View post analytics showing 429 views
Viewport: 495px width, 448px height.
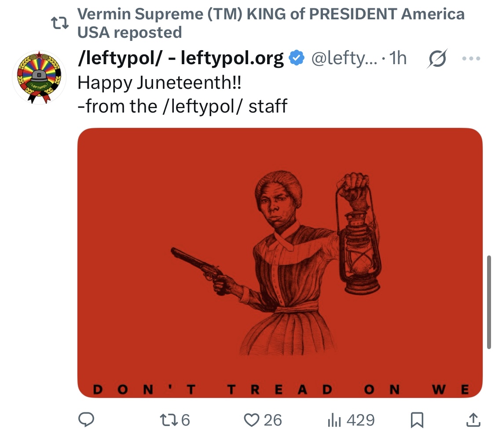coord(351,420)
